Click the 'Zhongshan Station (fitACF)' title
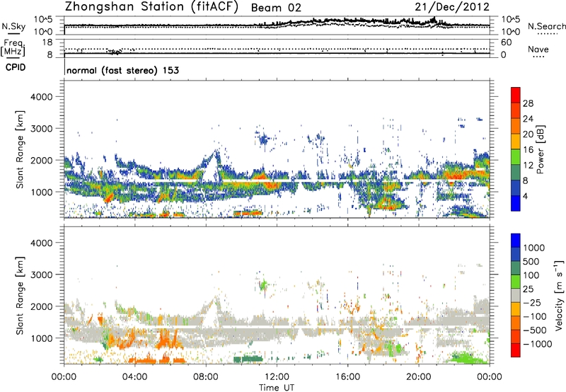Screen dimensions: 566x392 151,7
